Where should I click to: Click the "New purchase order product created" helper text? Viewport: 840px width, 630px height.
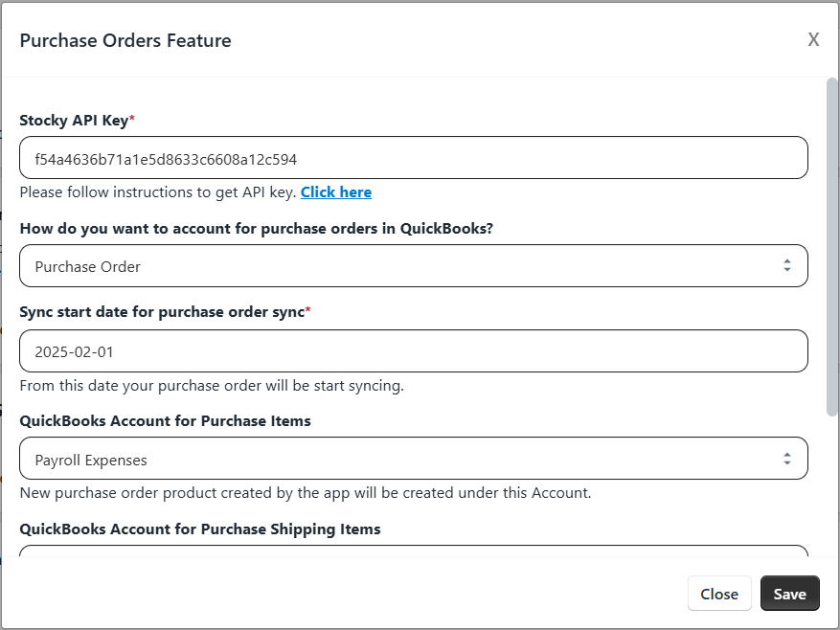click(306, 493)
